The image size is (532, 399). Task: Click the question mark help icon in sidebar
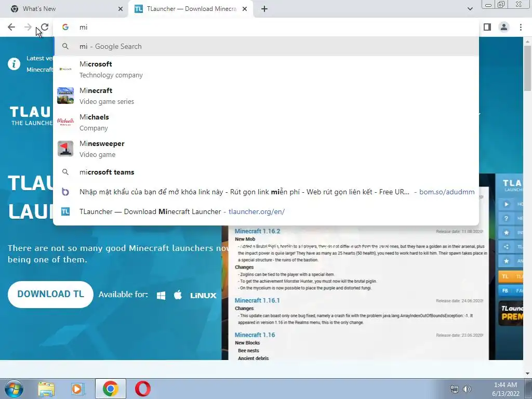click(x=506, y=219)
